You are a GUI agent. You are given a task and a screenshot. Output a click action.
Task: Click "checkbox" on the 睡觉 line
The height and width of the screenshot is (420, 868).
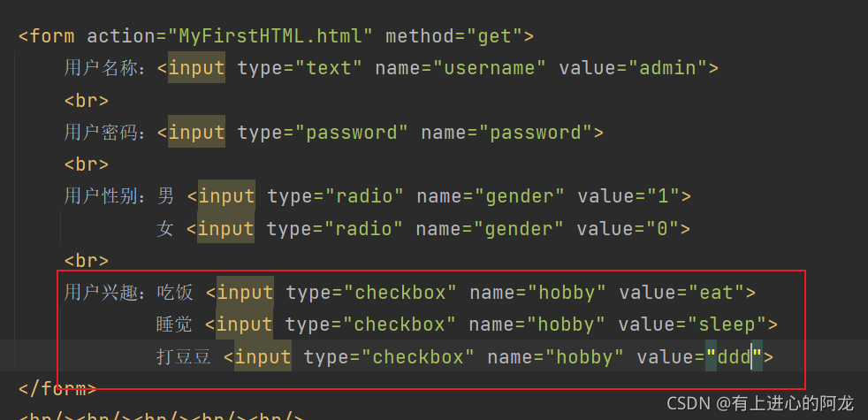click(400, 325)
